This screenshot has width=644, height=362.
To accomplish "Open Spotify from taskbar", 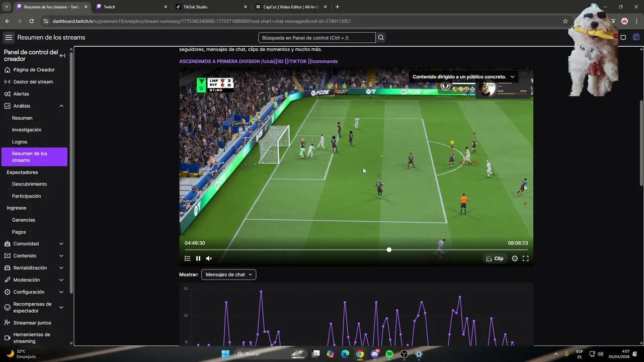I will pos(389,354).
